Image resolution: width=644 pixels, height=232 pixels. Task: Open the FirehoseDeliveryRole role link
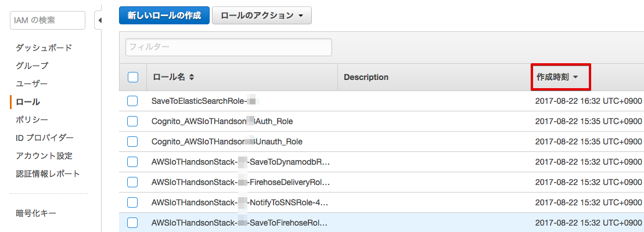[x=240, y=182]
